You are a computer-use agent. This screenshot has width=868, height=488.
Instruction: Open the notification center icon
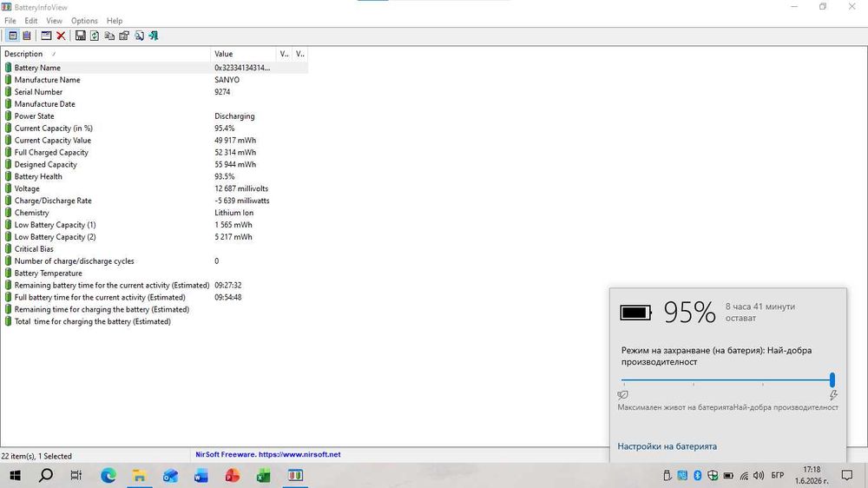847,475
